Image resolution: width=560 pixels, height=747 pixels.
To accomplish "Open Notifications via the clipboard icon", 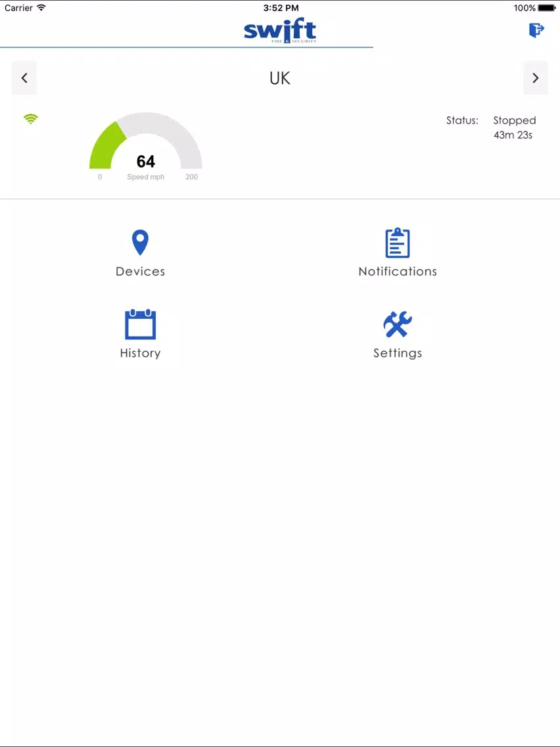I will coord(397,243).
